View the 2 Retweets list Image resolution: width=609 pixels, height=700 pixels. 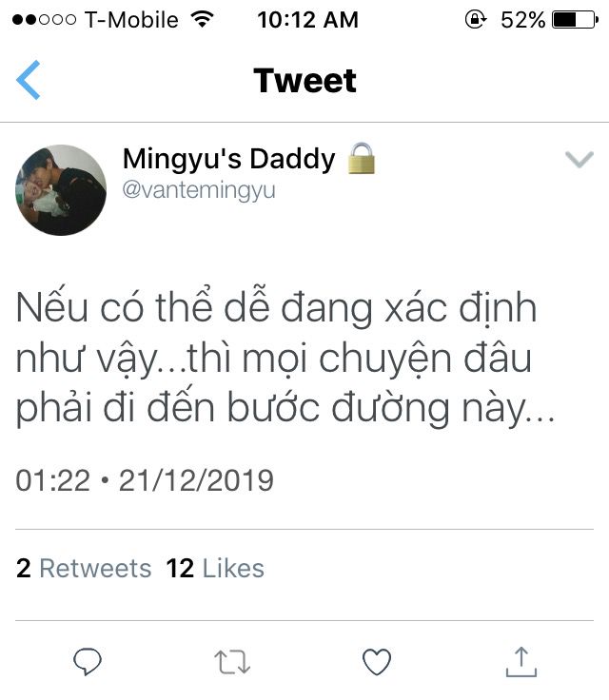84,569
